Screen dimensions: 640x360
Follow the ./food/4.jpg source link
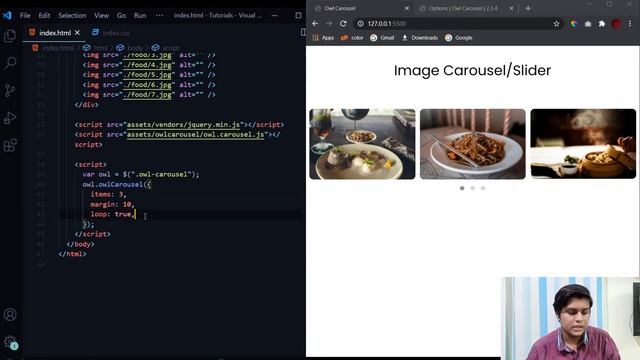click(147, 65)
